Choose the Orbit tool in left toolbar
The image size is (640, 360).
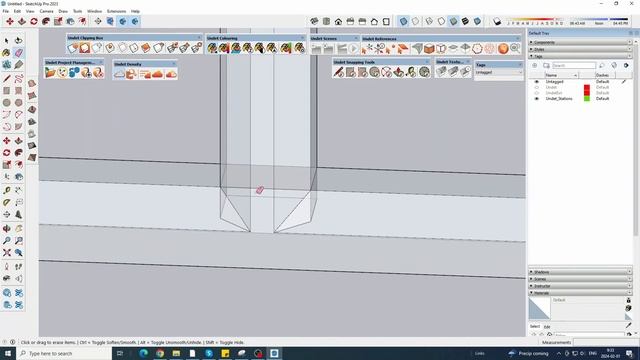[7, 229]
